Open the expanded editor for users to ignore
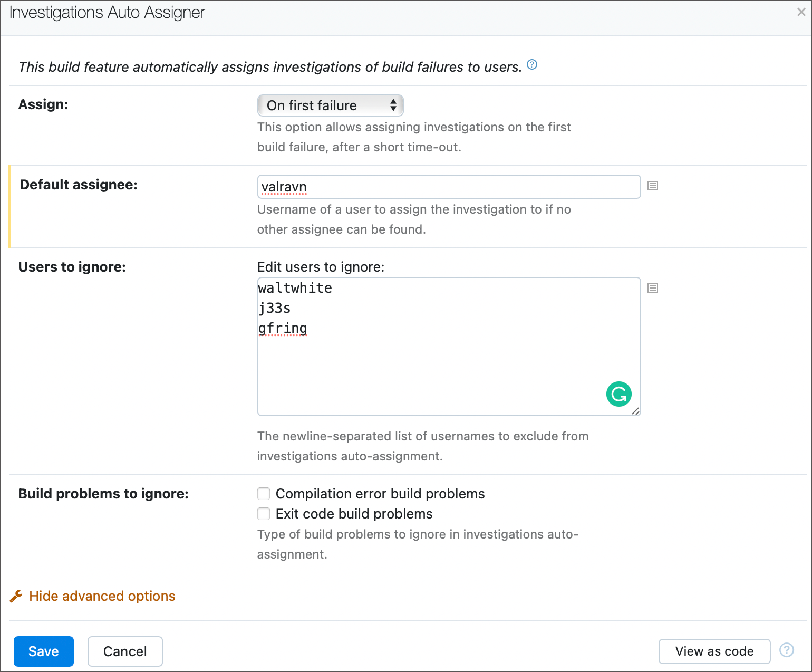 tap(653, 288)
